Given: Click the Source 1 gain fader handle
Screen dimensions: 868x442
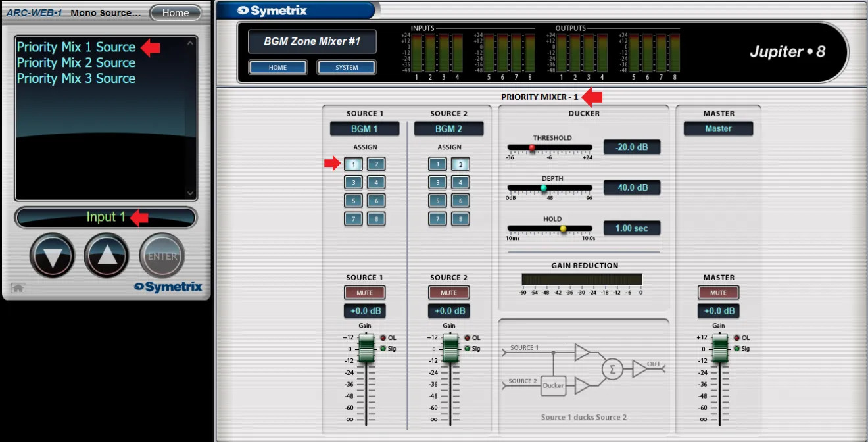Looking at the screenshot, I should point(366,348).
